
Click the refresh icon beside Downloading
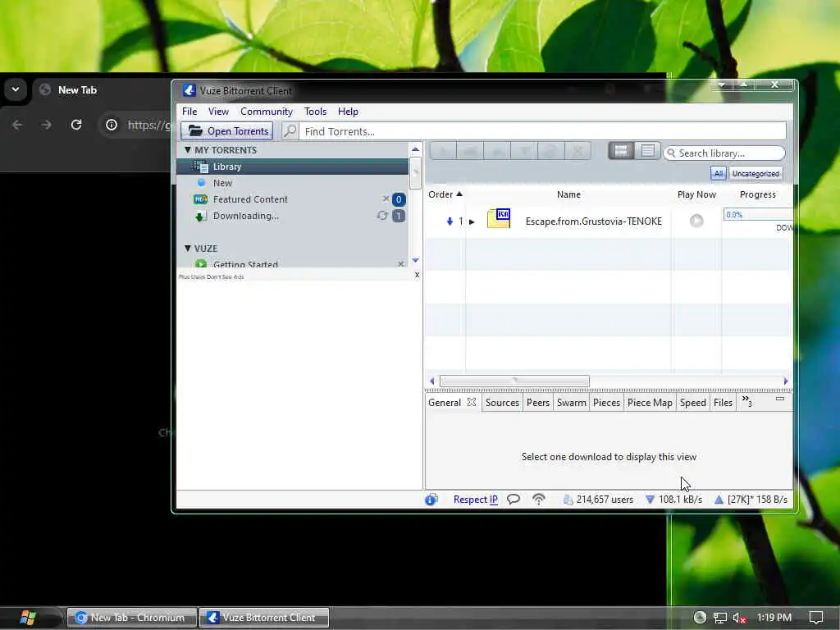tap(382, 216)
